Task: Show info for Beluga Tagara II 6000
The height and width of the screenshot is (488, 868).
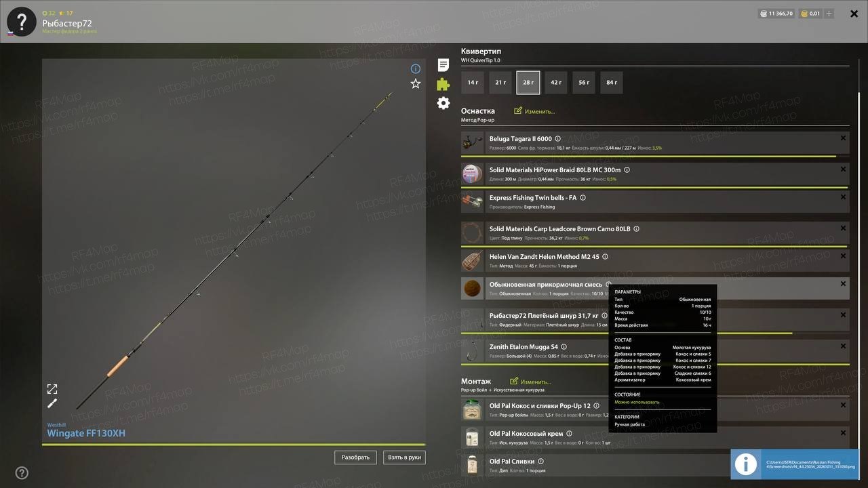Action: [x=558, y=139]
